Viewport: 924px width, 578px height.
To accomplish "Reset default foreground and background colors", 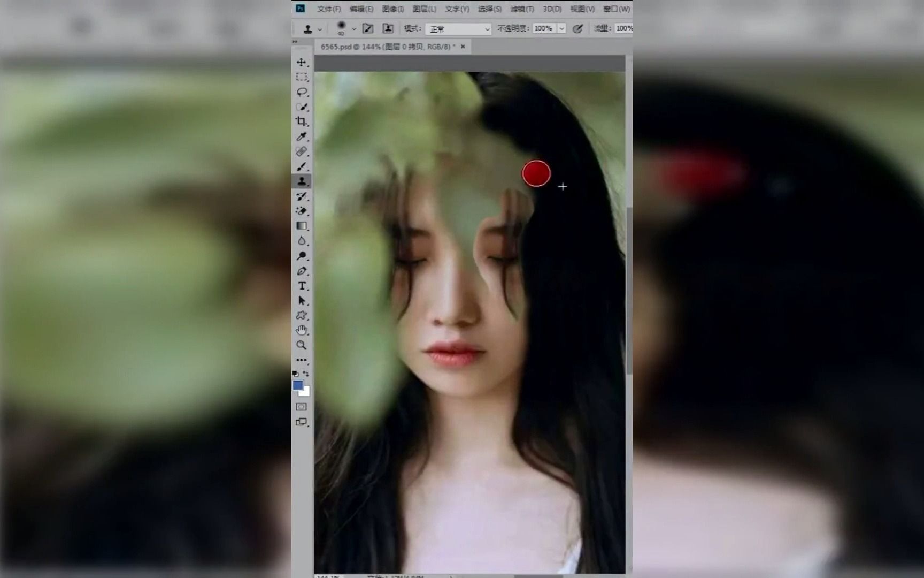I will pyautogui.click(x=296, y=374).
